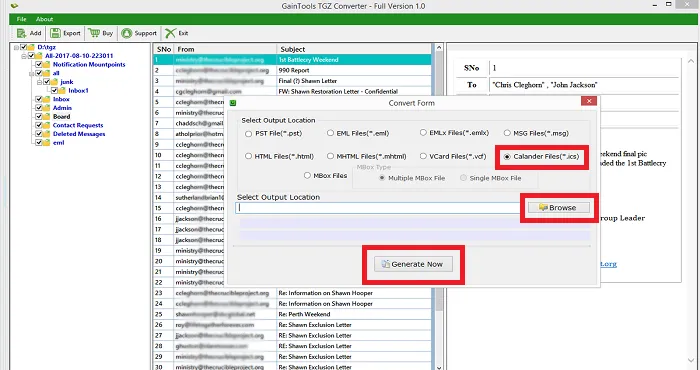Image resolution: width=700 pixels, height=370 pixels.
Task: Click the Export toolbar icon
Action: 55,33
